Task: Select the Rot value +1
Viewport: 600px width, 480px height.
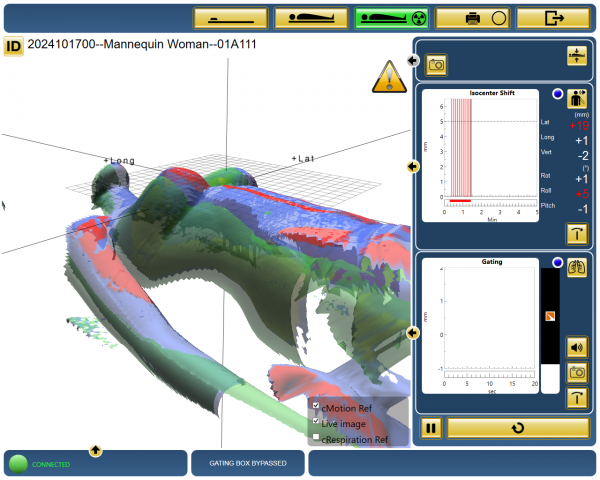Action: (x=582, y=179)
